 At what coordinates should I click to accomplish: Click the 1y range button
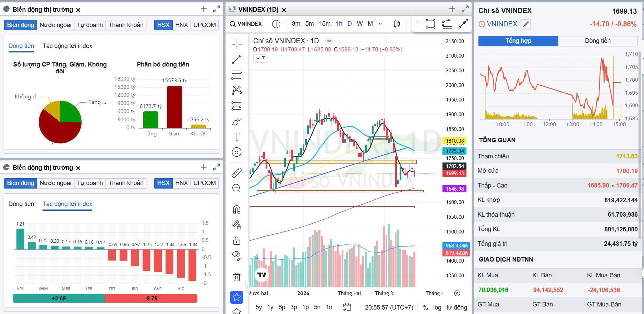pos(270,307)
